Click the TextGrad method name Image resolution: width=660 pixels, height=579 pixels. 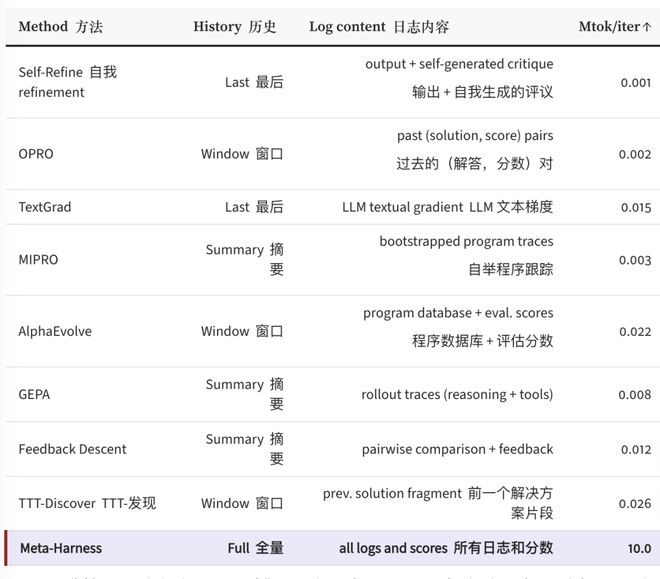coord(45,207)
